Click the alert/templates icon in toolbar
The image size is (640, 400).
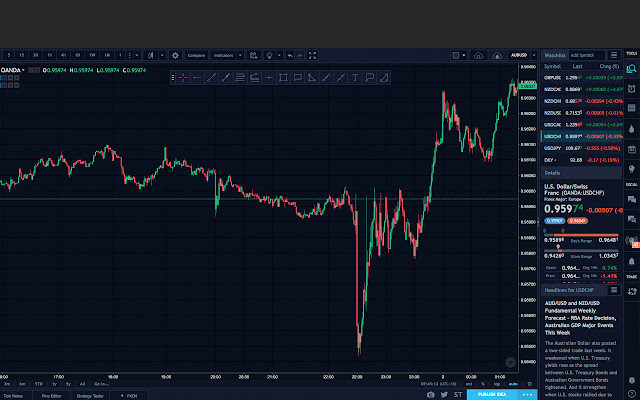click(x=253, y=56)
